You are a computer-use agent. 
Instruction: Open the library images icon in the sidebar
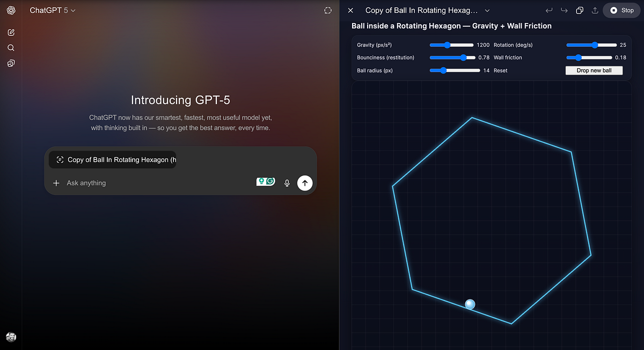tap(11, 63)
